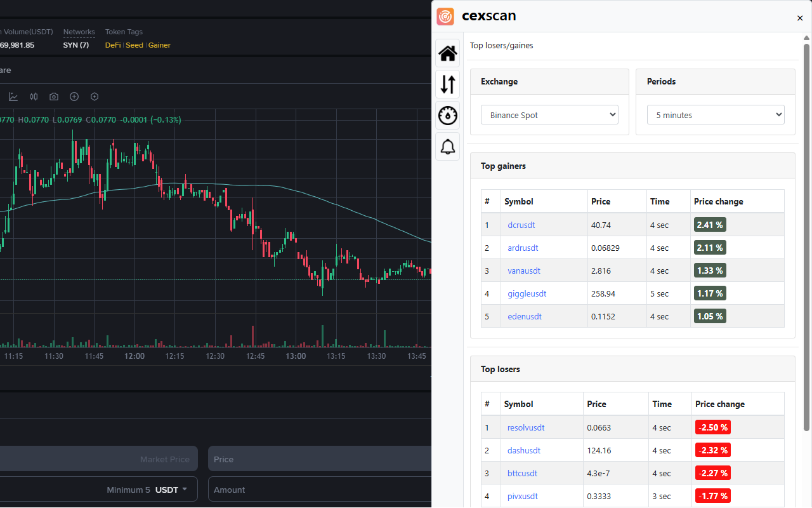Open the edenusdt gainer link
This screenshot has height=508, width=812.
(525, 316)
